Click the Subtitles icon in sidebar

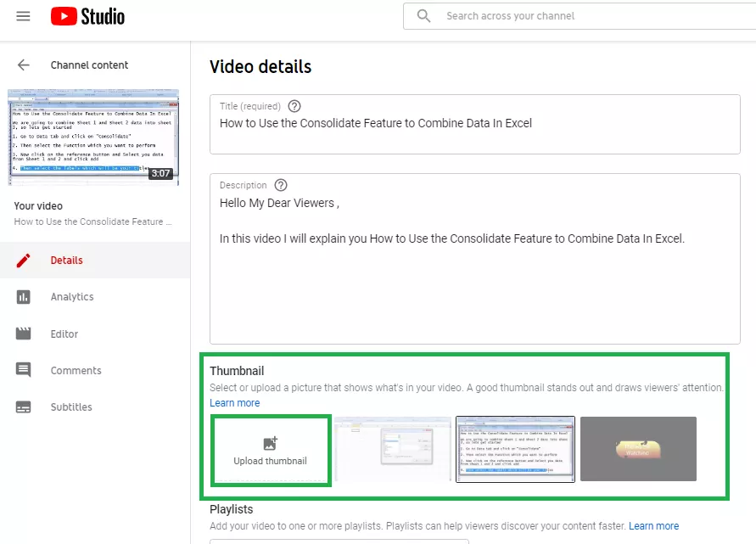click(x=23, y=407)
